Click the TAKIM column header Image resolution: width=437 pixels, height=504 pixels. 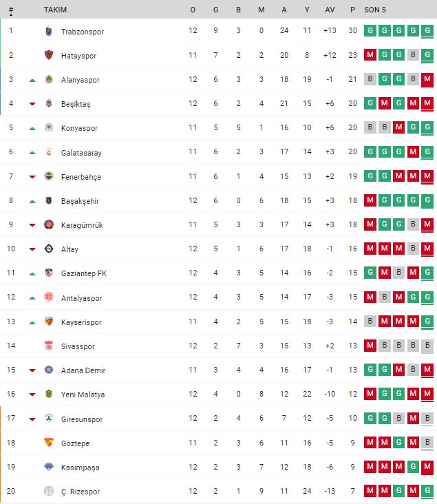[x=55, y=10]
